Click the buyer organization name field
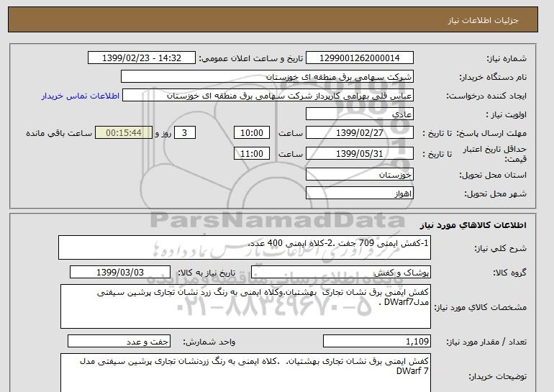This screenshot has height=392, width=554. pos(268,76)
